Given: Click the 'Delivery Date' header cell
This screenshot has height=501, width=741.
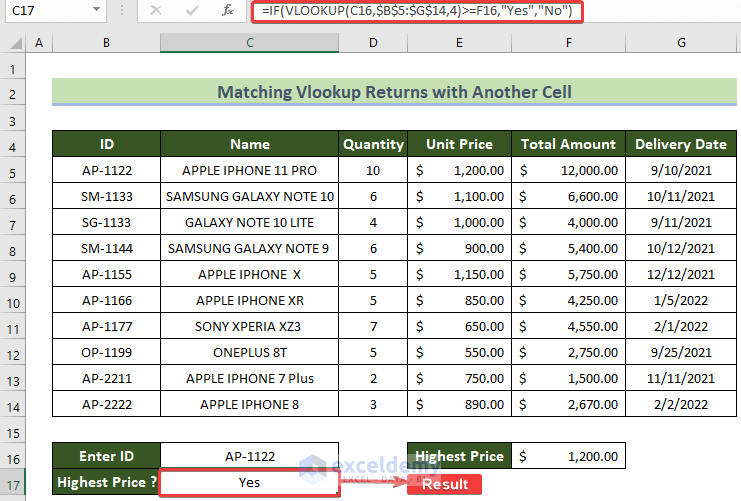Looking at the screenshot, I should pyautogui.click(x=681, y=144).
